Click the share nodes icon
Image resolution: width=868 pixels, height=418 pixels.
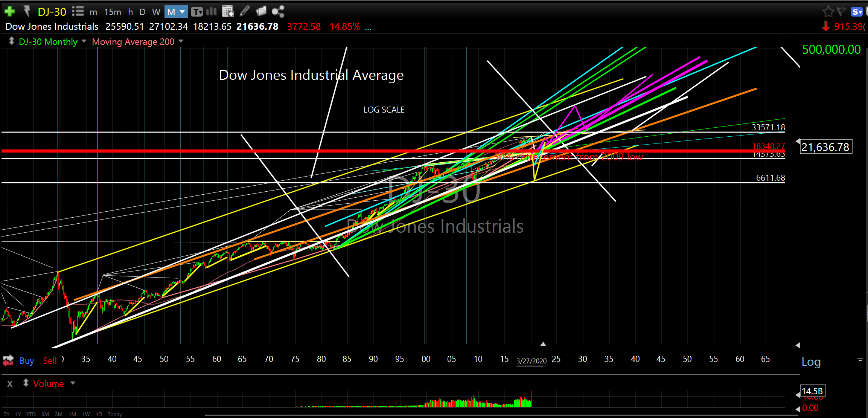tap(278, 12)
